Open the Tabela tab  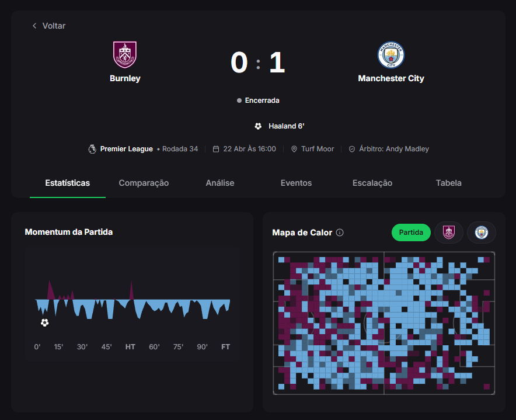pos(448,183)
